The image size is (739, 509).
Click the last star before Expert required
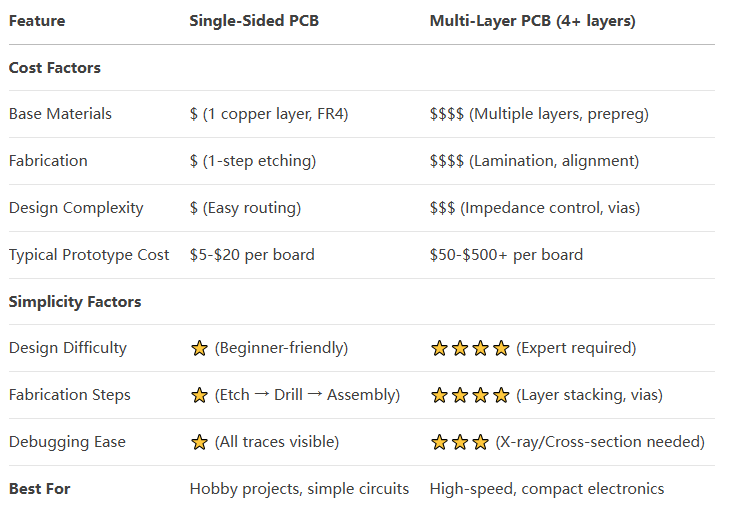pos(502,348)
